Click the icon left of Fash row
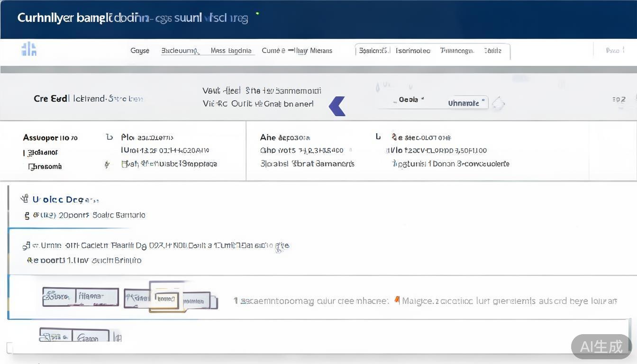The image size is (637, 364). point(107,164)
